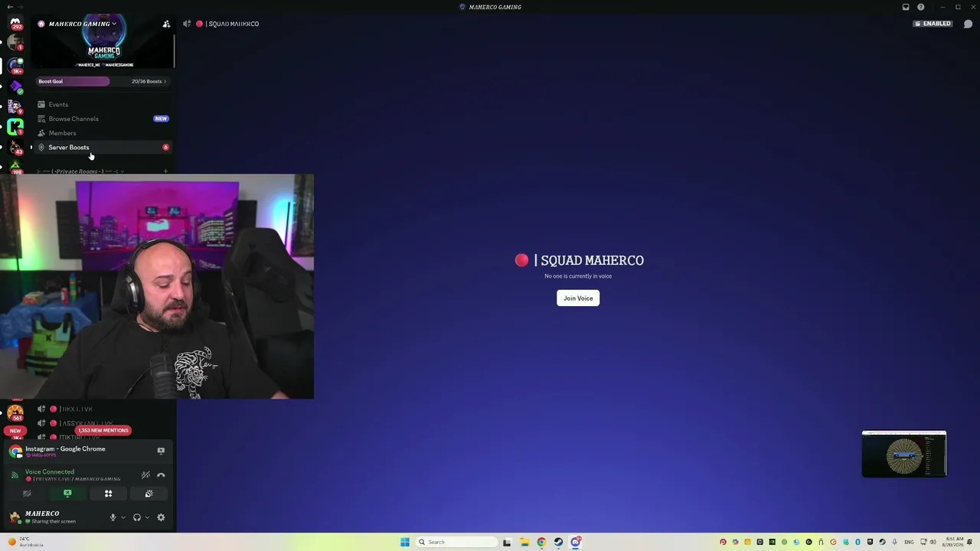Click the SQUAD MAHERCO channel name in header
Viewport: 980px width, 551px height.
point(232,24)
